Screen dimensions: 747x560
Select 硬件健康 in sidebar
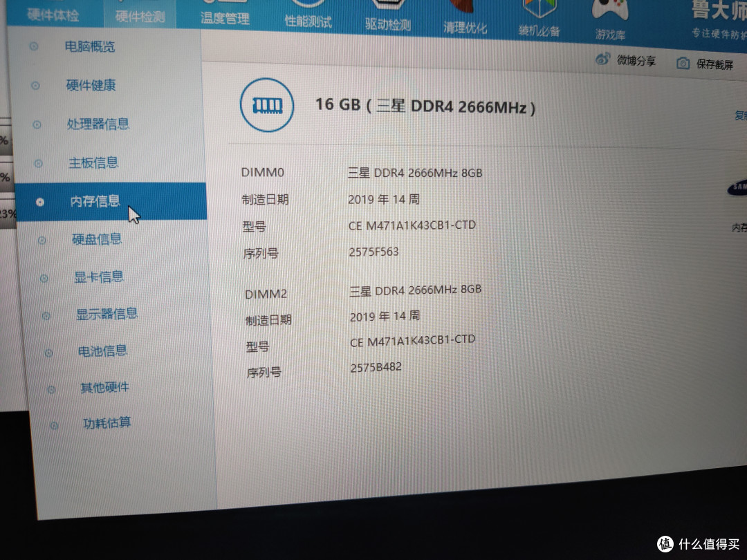click(x=91, y=85)
